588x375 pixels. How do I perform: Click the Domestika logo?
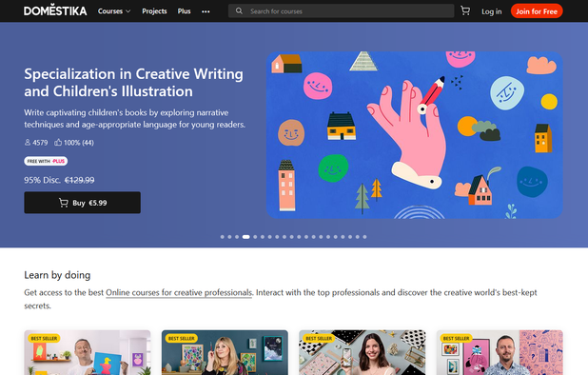click(x=55, y=10)
